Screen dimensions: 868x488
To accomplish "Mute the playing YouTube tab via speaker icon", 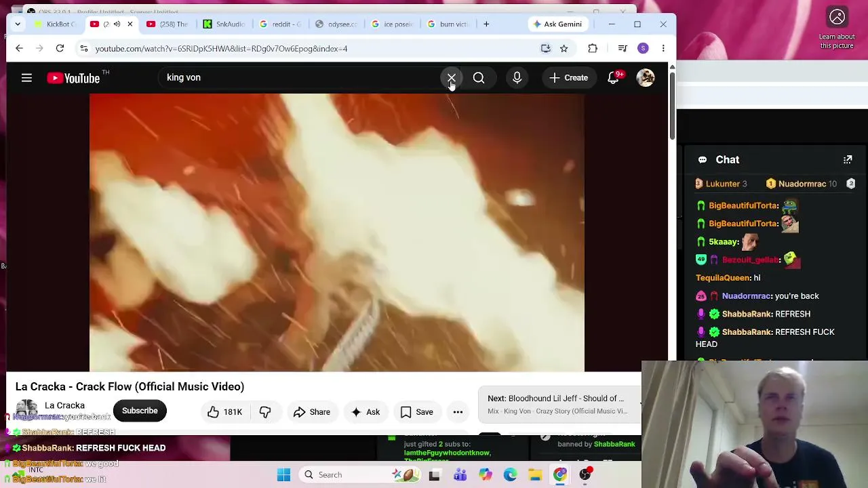I will click(x=117, y=24).
